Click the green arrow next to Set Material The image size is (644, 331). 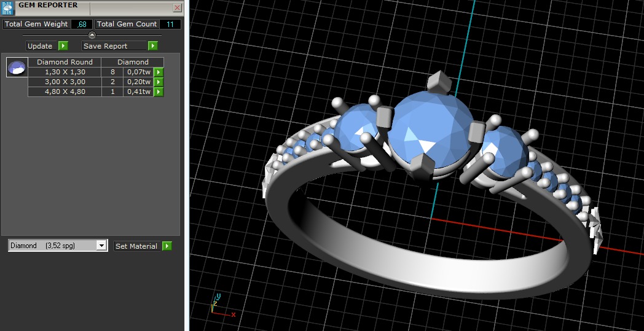point(167,246)
